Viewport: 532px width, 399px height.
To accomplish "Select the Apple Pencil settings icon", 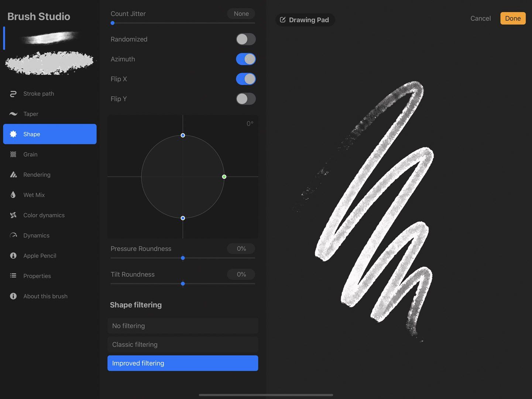I will point(13,255).
